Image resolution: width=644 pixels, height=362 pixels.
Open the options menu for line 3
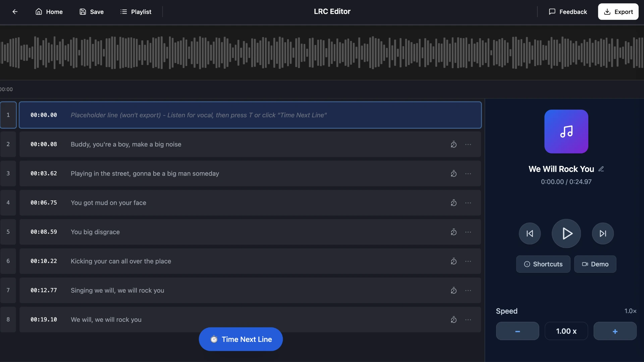(x=468, y=174)
